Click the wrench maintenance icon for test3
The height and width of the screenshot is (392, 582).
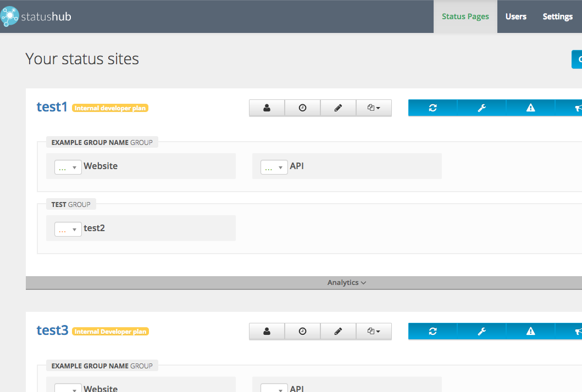pos(482,331)
